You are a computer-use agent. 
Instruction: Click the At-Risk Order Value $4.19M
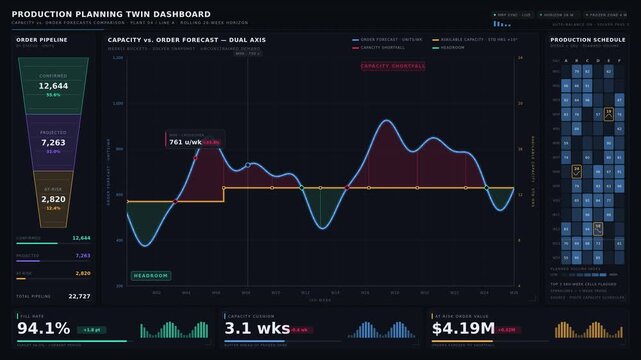tap(463, 329)
